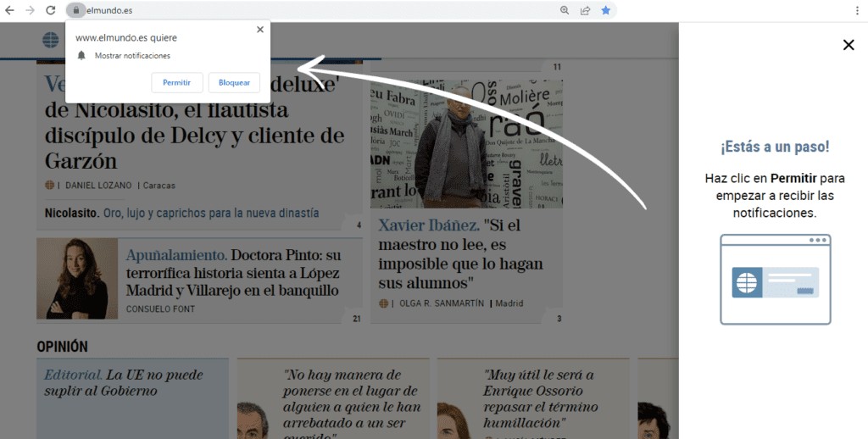Screen dimensions: 868x439
Task: Reload the page with the refresh icon
Action: (50, 10)
